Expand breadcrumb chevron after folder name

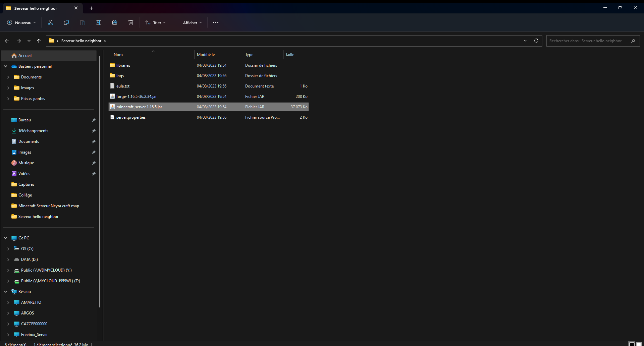(x=105, y=41)
